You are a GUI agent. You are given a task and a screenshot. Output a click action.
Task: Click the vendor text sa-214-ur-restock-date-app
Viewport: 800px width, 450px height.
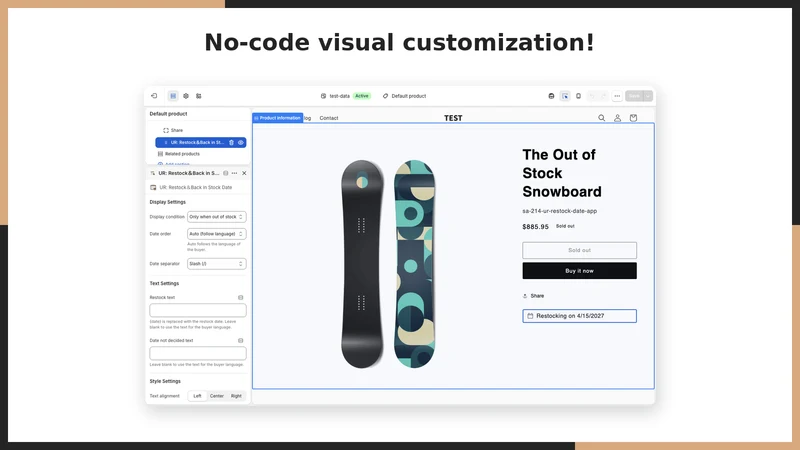(x=559, y=211)
